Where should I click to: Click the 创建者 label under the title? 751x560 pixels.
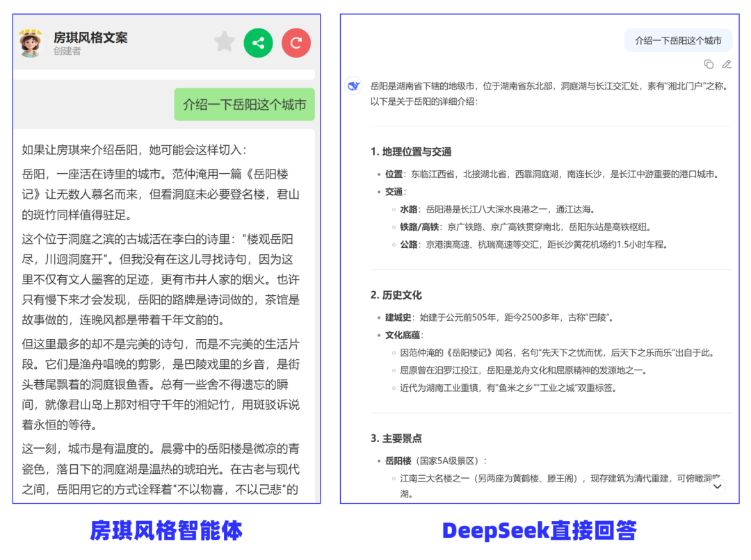(67, 51)
